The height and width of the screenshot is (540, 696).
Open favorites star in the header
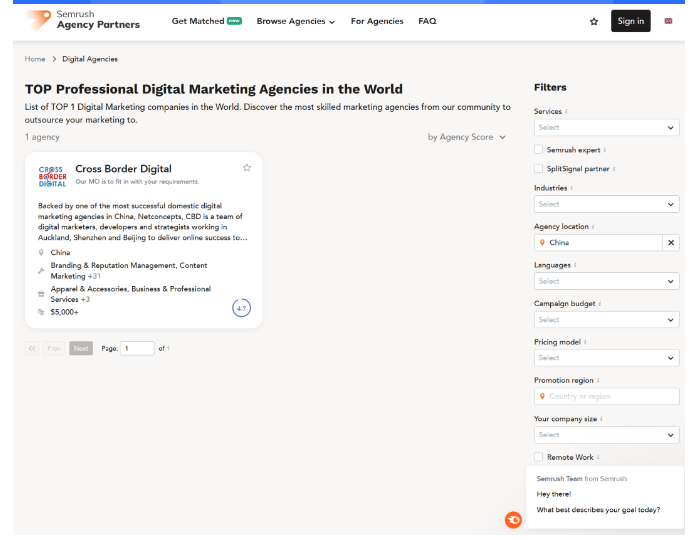[593, 21]
